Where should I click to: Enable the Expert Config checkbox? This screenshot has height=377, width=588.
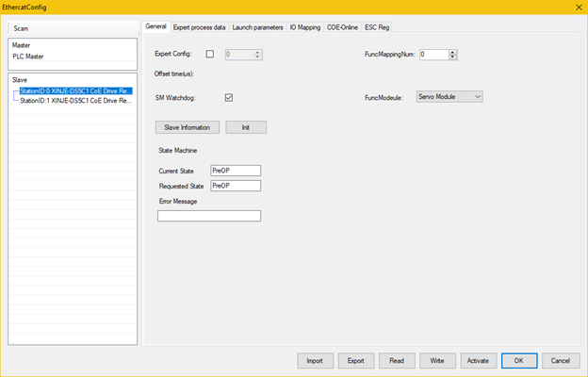pyautogui.click(x=209, y=55)
